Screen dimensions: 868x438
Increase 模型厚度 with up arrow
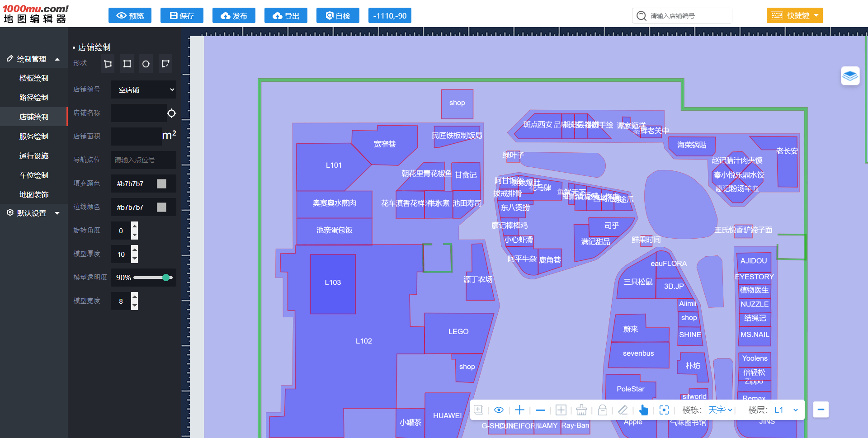pos(134,249)
